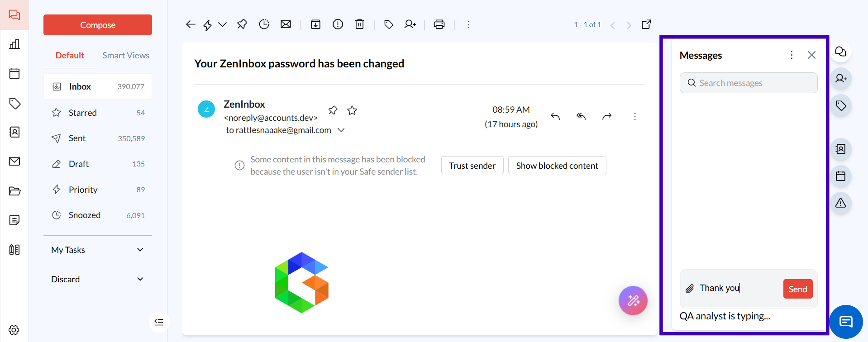Delete the email with the trash icon

359,24
